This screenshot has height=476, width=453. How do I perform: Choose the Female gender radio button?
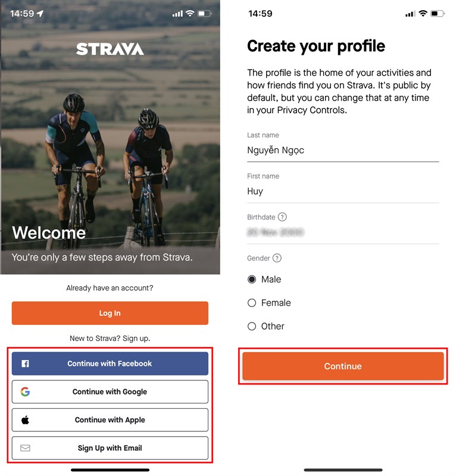(252, 303)
